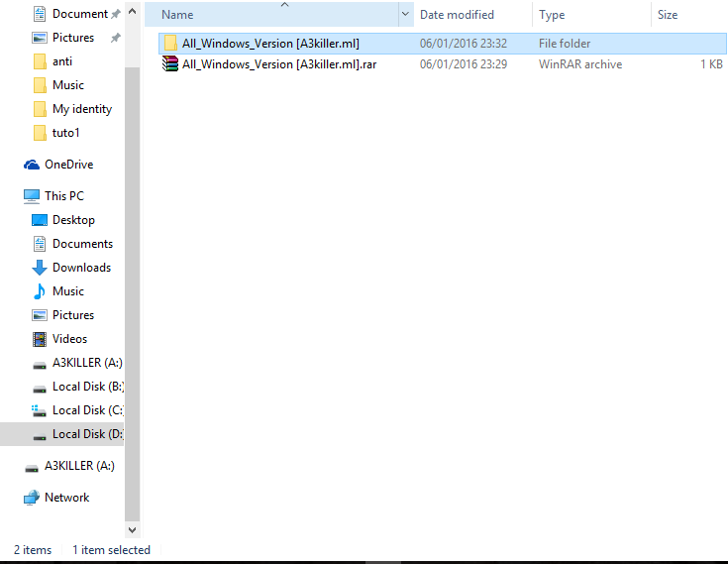Click the pin icon next to Pictures

(116, 38)
